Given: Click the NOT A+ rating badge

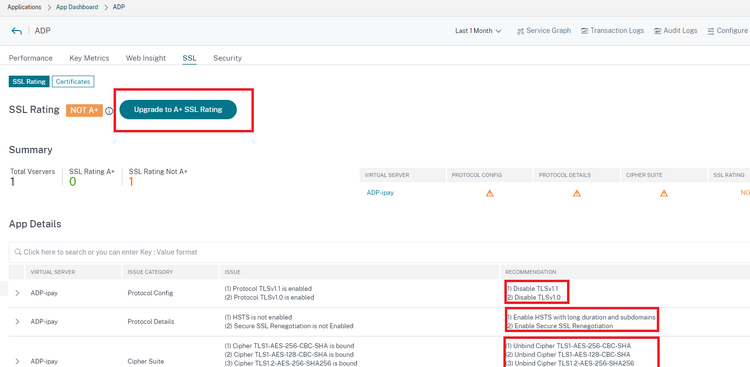Looking at the screenshot, I should (x=84, y=110).
